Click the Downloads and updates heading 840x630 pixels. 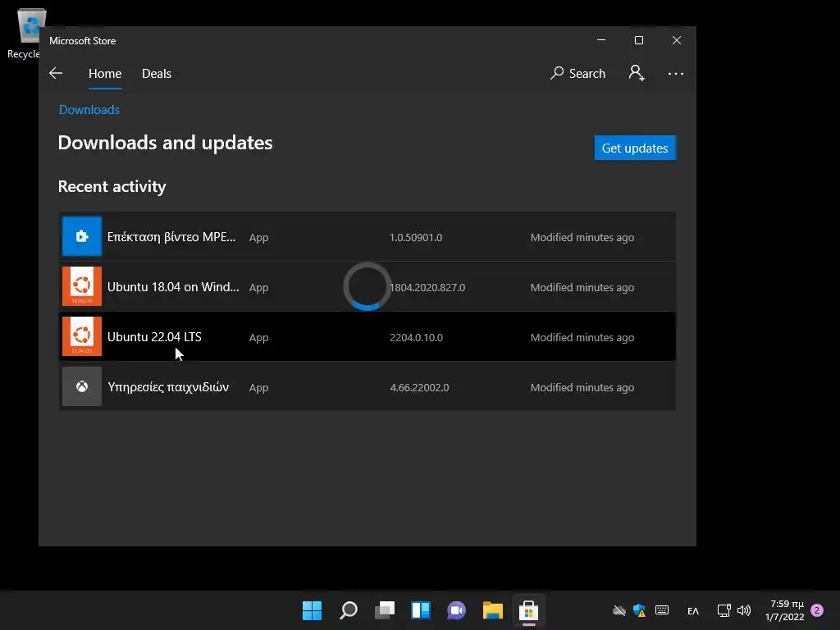pyautogui.click(x=165, y=143)
